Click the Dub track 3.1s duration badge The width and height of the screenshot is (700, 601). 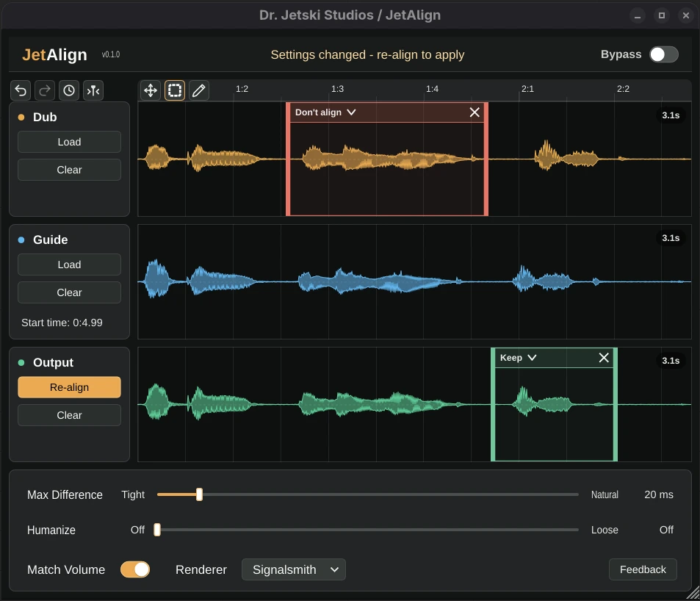[x=671, y=115]
